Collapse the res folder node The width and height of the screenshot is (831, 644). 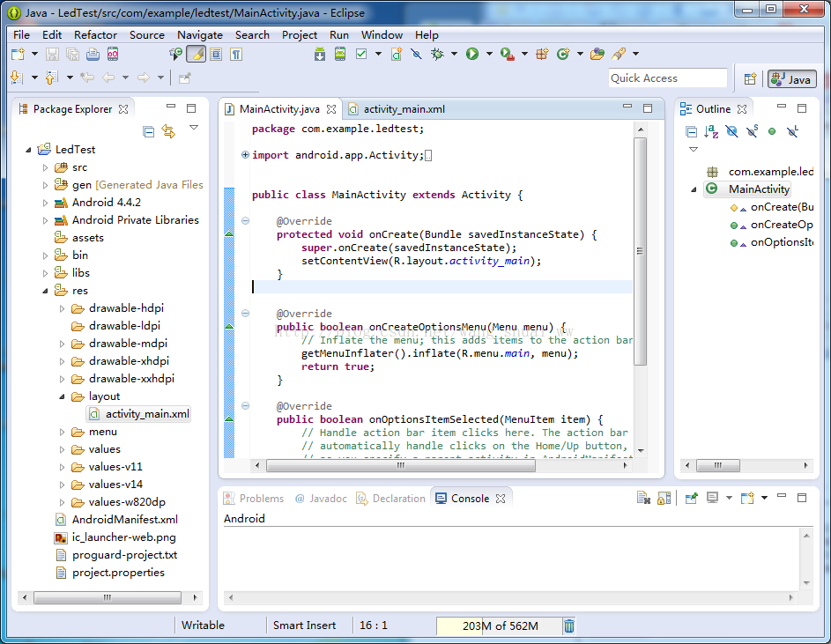45,291
